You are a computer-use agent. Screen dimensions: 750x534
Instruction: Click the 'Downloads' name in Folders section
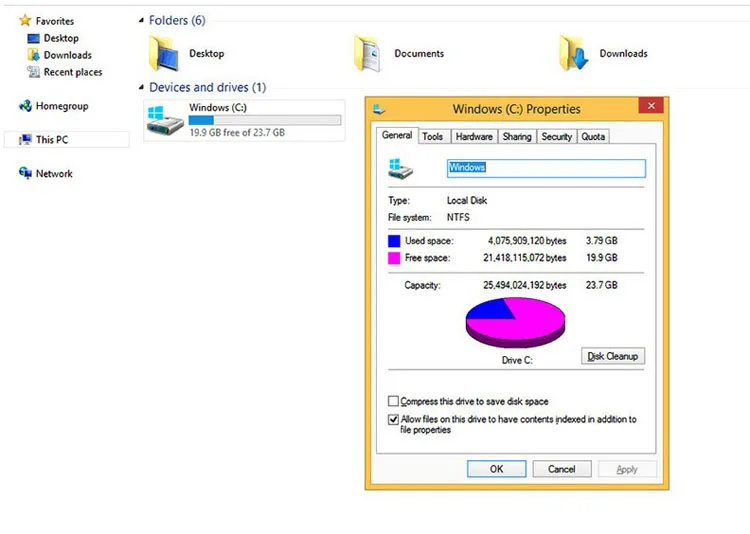pyautogui.click(x=624, y=54)
